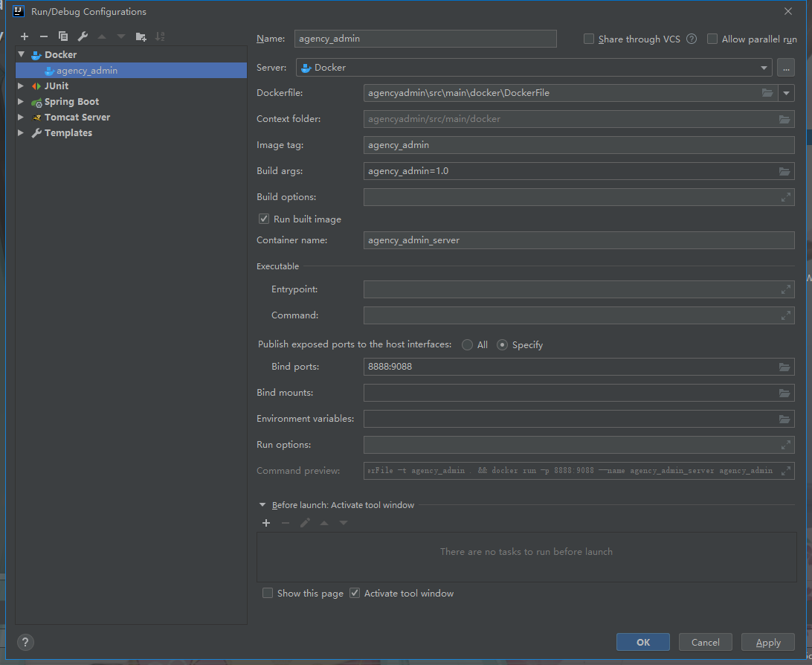Move the configuration down in the toolbar

tap(121, 36)
